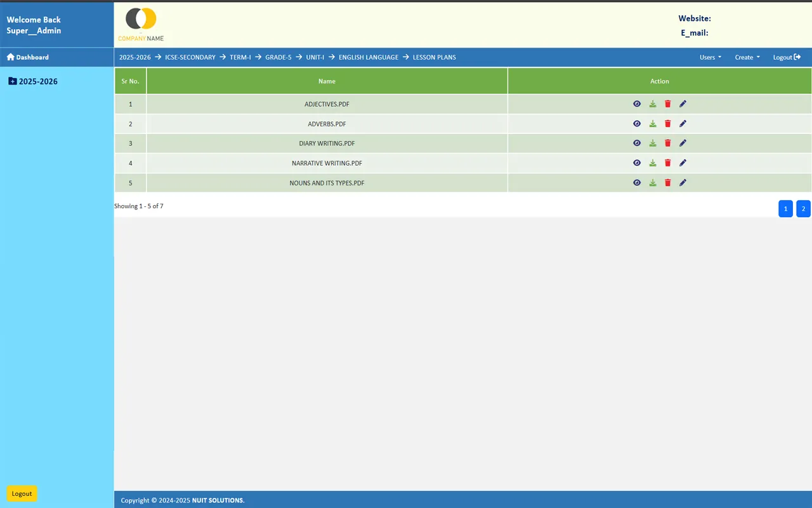Go to Dashboard in the sidebar
Viewport: 812px width, 508px height.
coord(28,57)
